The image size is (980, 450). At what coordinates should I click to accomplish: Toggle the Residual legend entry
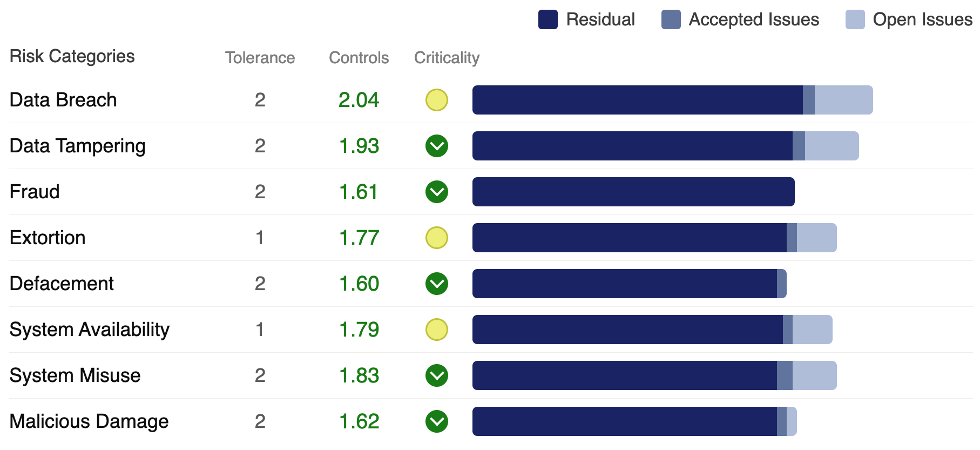(x=587, y=19)
